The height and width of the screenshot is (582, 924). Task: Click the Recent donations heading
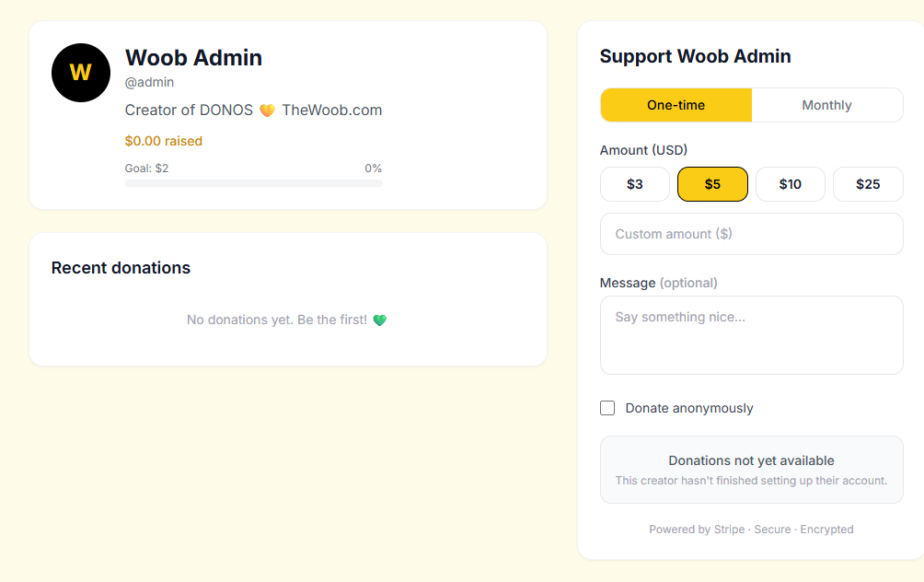point(121,268)
